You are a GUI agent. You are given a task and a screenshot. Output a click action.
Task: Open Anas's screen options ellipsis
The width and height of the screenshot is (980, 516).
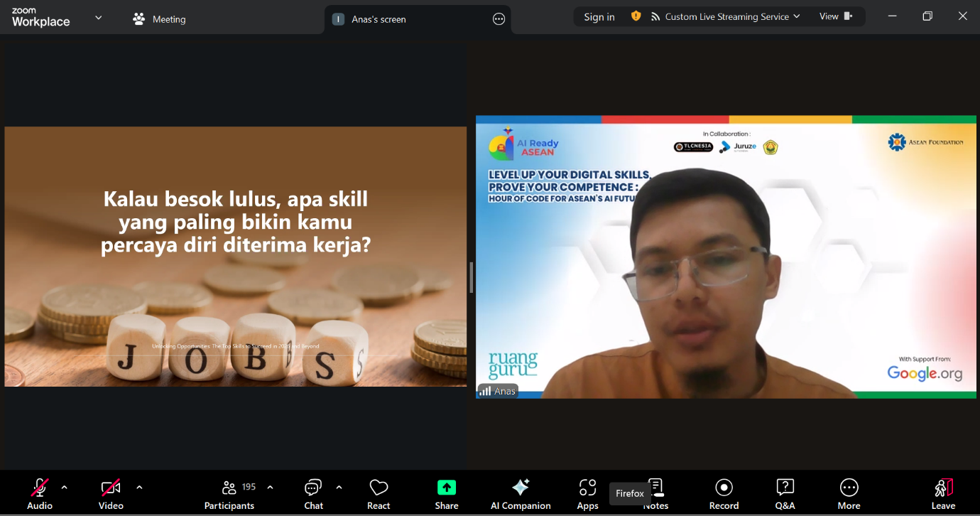click(x=499, y=19)
